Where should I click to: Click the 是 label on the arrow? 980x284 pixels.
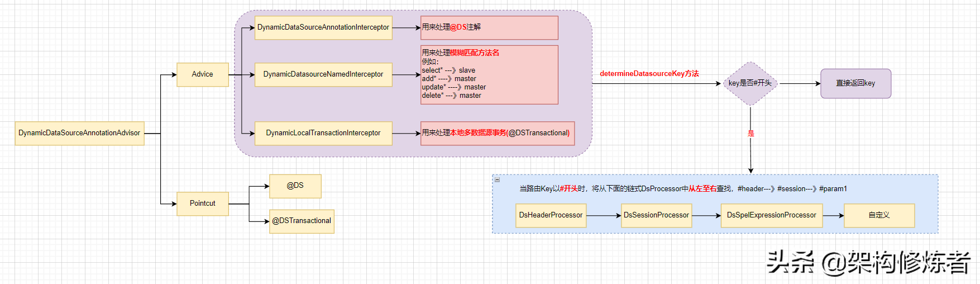click(751, 133)
